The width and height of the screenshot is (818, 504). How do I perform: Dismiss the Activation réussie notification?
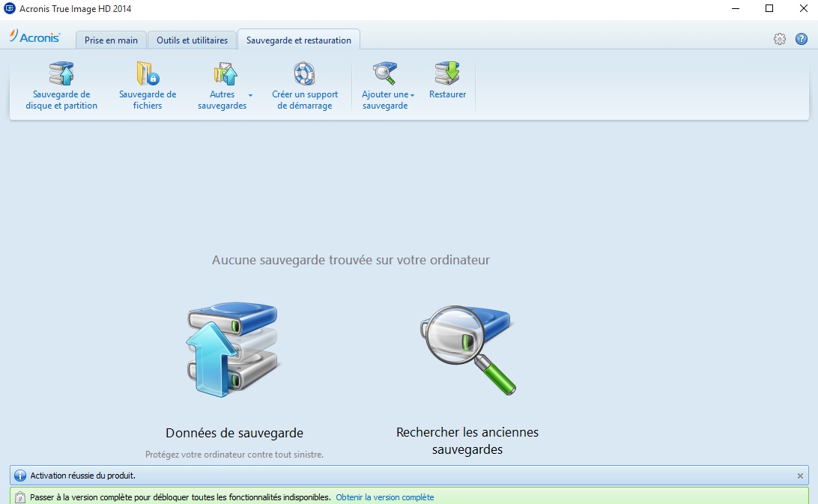[800, 476]
